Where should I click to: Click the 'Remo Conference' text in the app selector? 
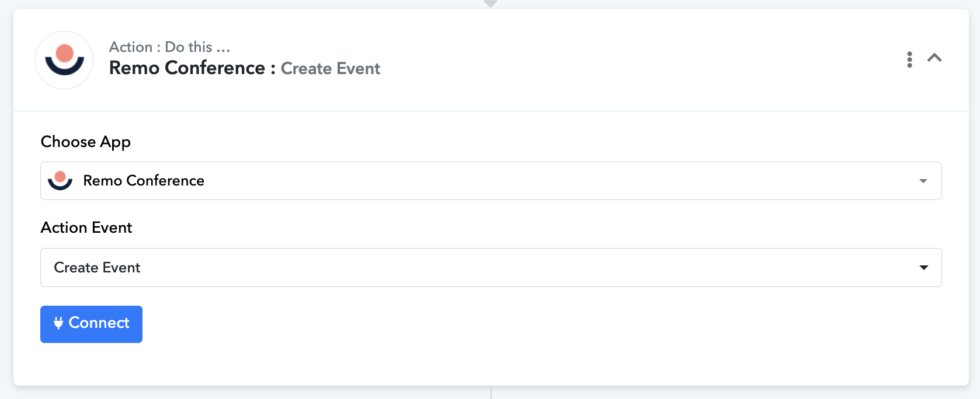point(144,181)
